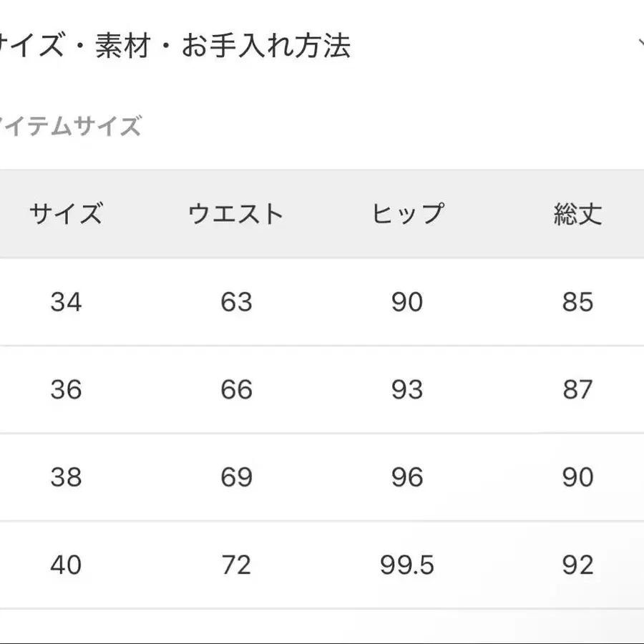
Task: Select size 36 in the chart
Action: [x=67, y=390]
